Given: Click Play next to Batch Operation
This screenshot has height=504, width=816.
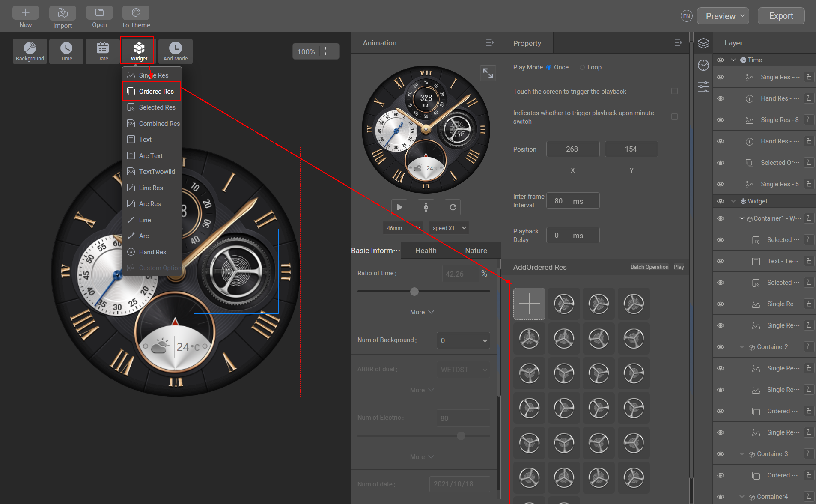Looking at the screenshot, I should [x=679, y=267].
